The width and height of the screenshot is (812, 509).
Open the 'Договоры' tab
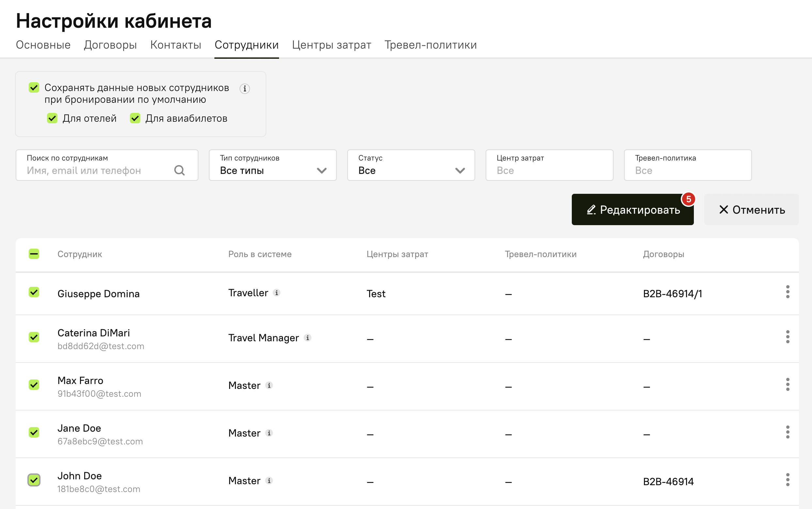click(110, 45)
